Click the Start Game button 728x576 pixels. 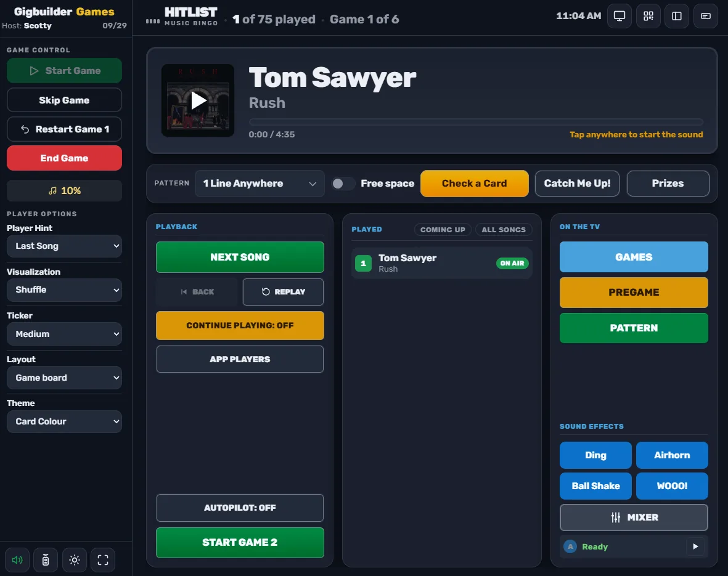65,71
